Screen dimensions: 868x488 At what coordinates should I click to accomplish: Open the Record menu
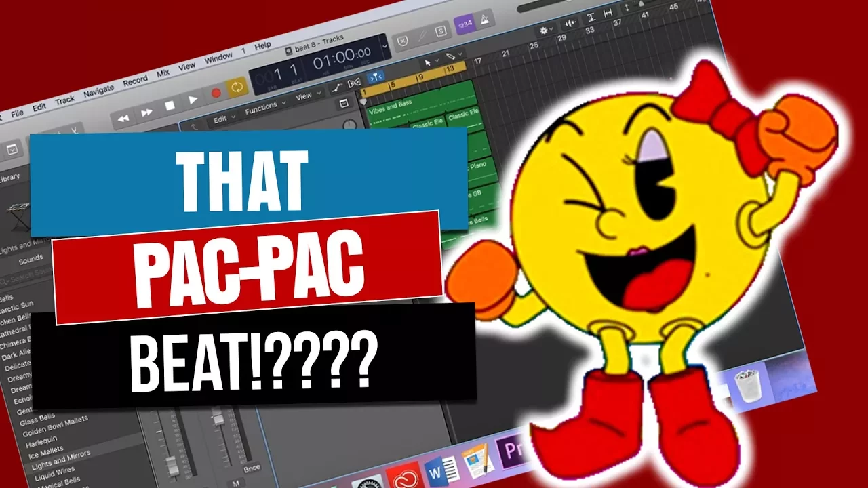pyautogui.click(x=134, y=81)
